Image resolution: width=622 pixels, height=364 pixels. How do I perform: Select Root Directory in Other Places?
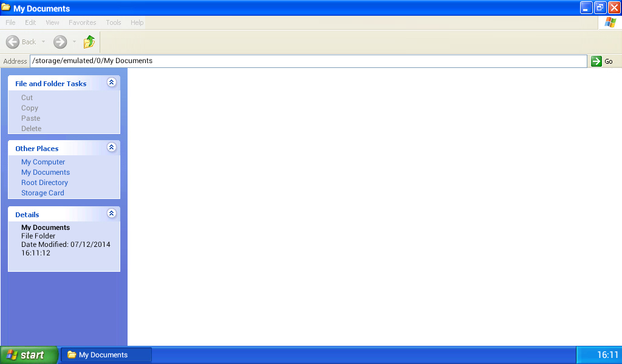click(44, 182)
